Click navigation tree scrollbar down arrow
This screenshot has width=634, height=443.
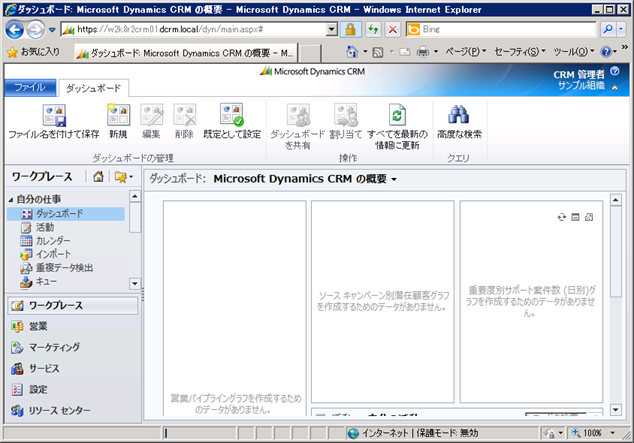135,283
